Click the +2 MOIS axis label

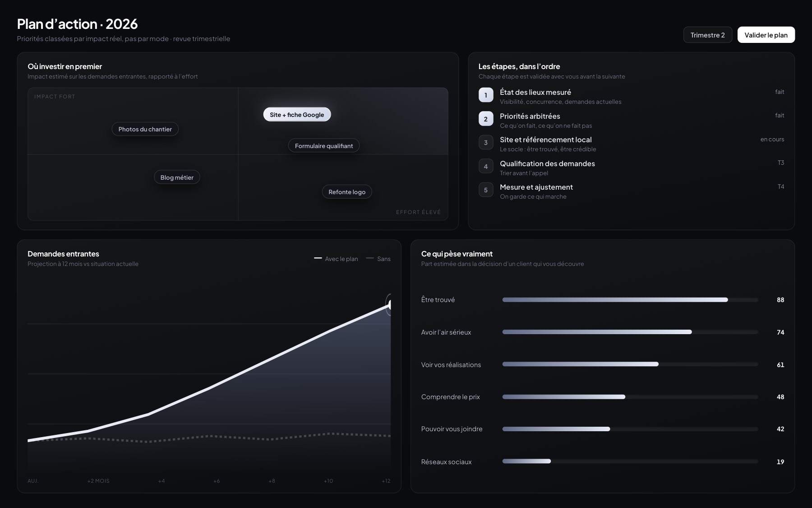(x=98, y=481)
